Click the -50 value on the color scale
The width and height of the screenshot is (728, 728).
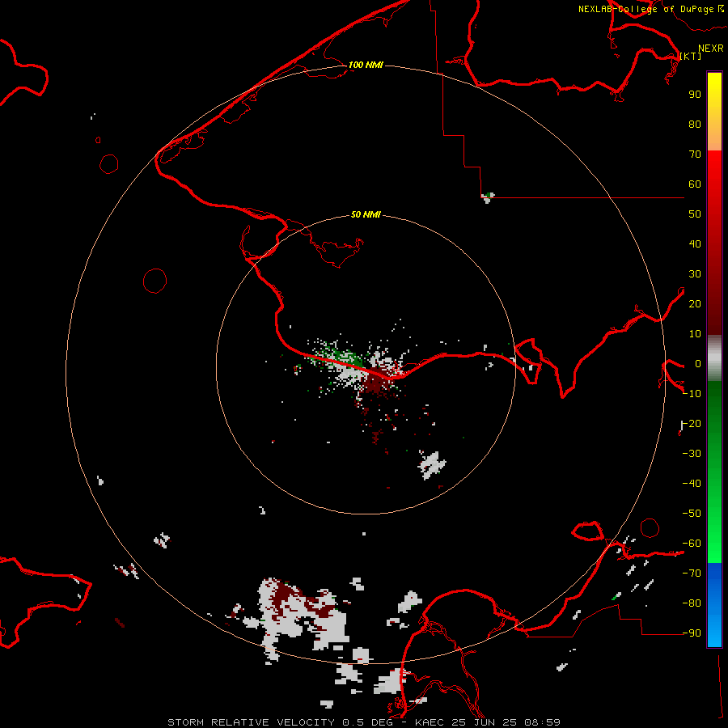(692, 514)
